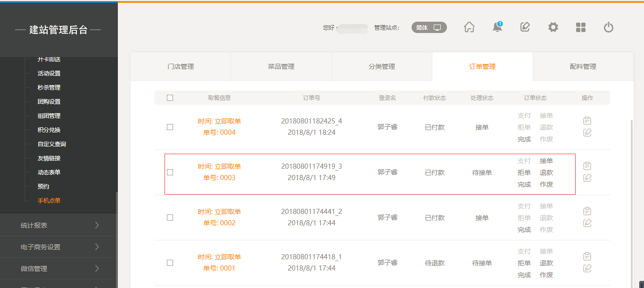Viewport: 644px width, 288px height.
Task: Click the power logout icon
Action: coord(609,27)
